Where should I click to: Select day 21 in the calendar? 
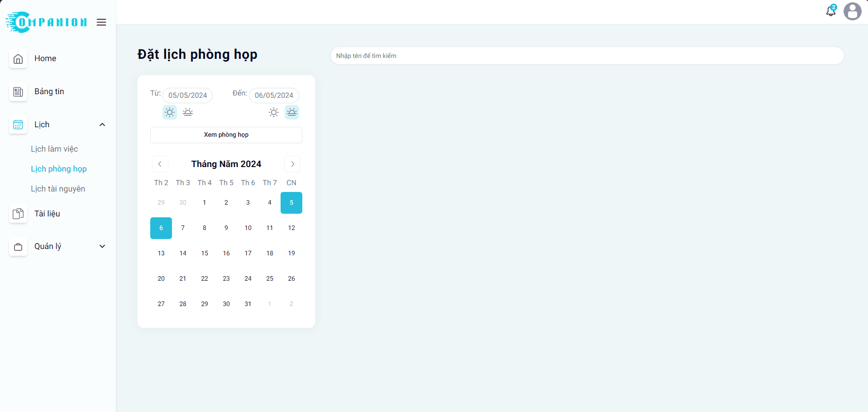pyautogui.click(x=183, y=279)
